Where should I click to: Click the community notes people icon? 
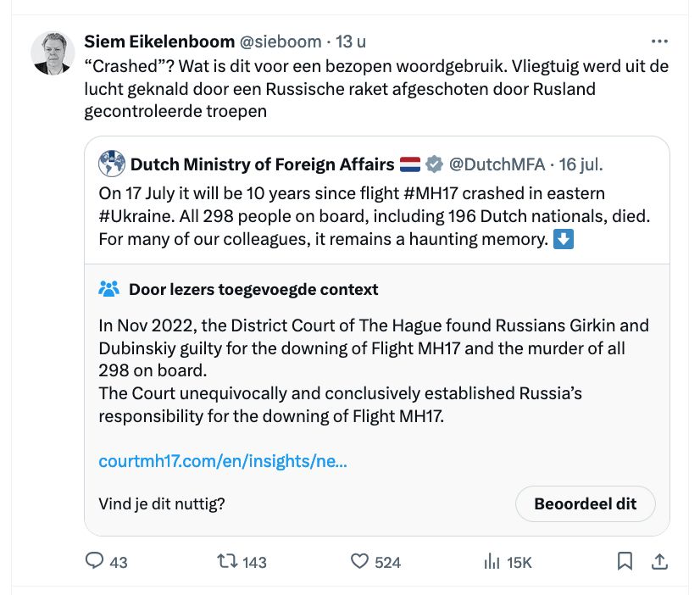tap(109, 289)
